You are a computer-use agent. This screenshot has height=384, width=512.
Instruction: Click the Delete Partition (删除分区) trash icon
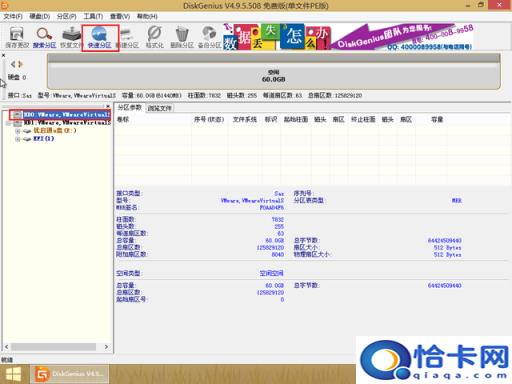tap(182, 37)
